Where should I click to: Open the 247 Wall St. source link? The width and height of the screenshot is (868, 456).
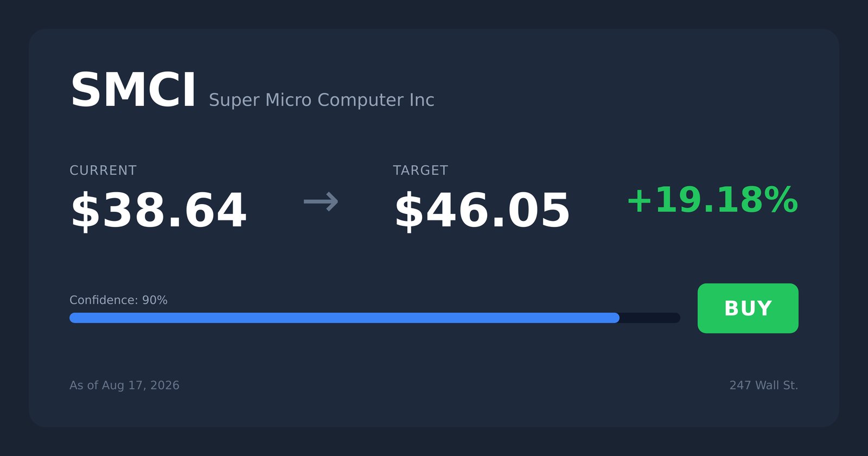[x=764, y=385]
